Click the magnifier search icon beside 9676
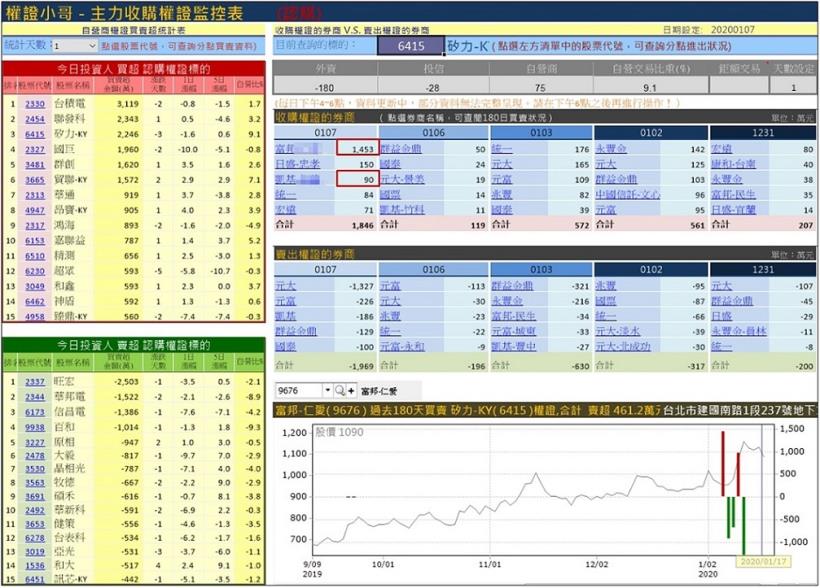Image resolution: width=820 pixels, height=588 pixels. [x=339, y=391]
